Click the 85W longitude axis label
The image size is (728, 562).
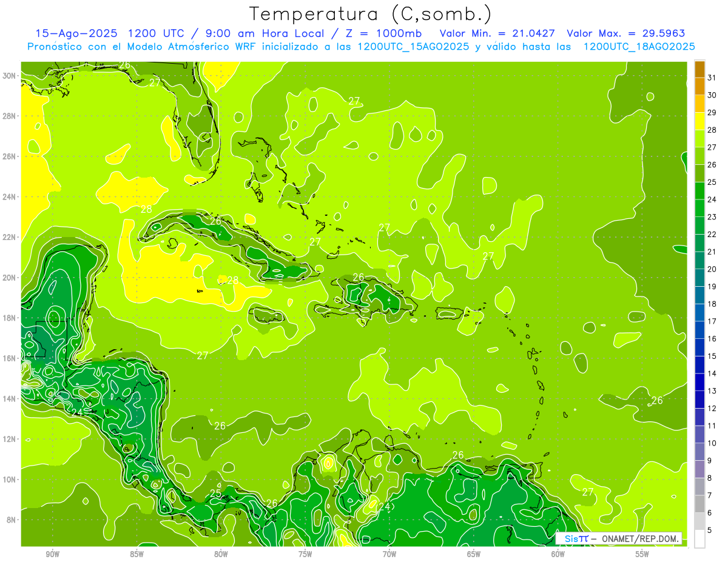click(136, 554)
